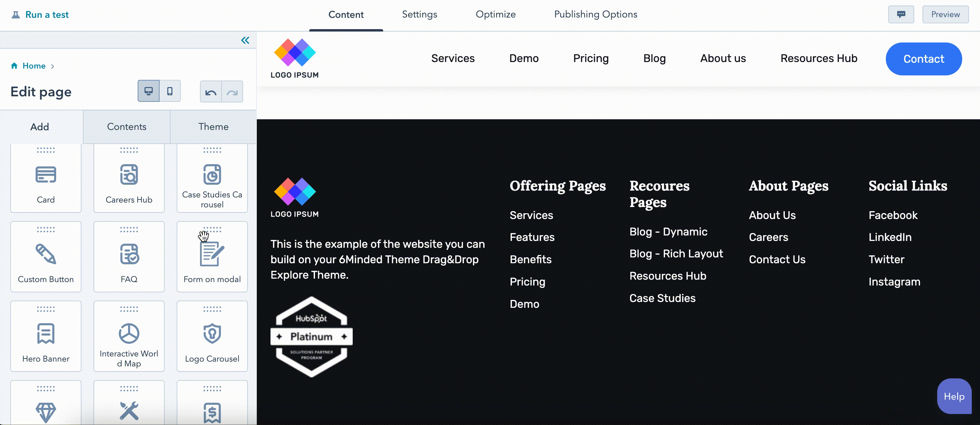Click Blog - Rich Layout footer link
This screenshot has height=425, width=980.
[x=676, y=254]
